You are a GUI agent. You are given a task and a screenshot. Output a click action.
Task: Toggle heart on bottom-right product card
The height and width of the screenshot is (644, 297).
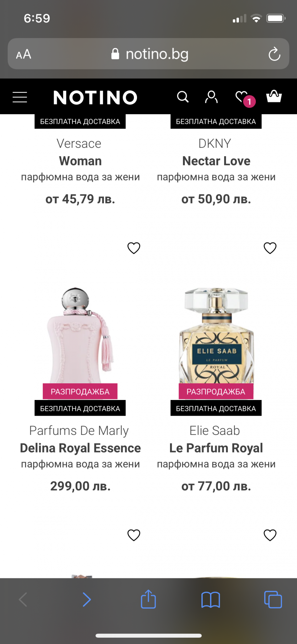(x=270, y=535)
